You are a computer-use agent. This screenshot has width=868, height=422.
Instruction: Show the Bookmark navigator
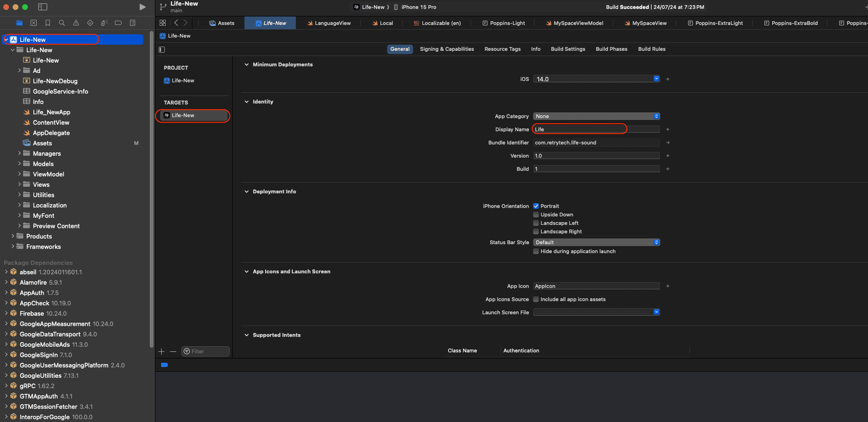(48, 23)
